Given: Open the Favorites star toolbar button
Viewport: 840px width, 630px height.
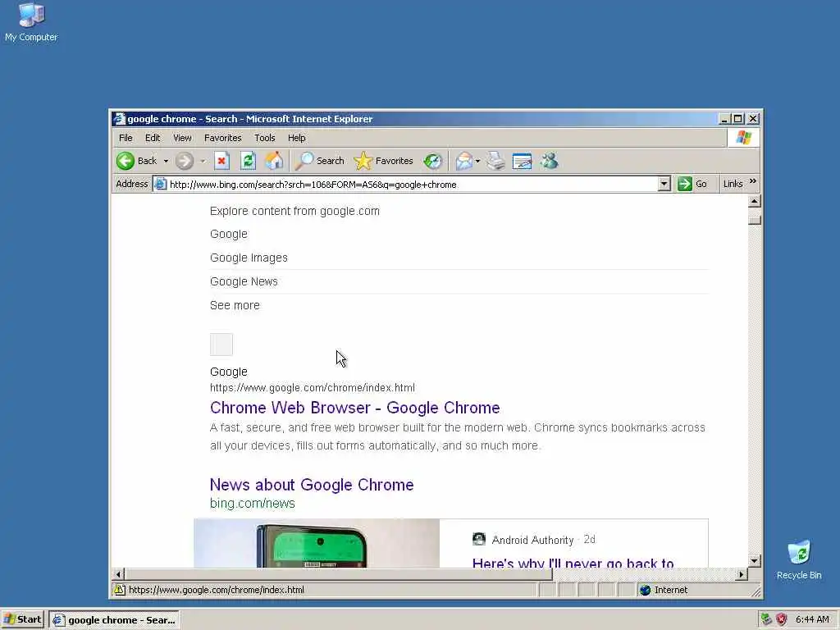Looking at the screenshot, I should 384,161.
